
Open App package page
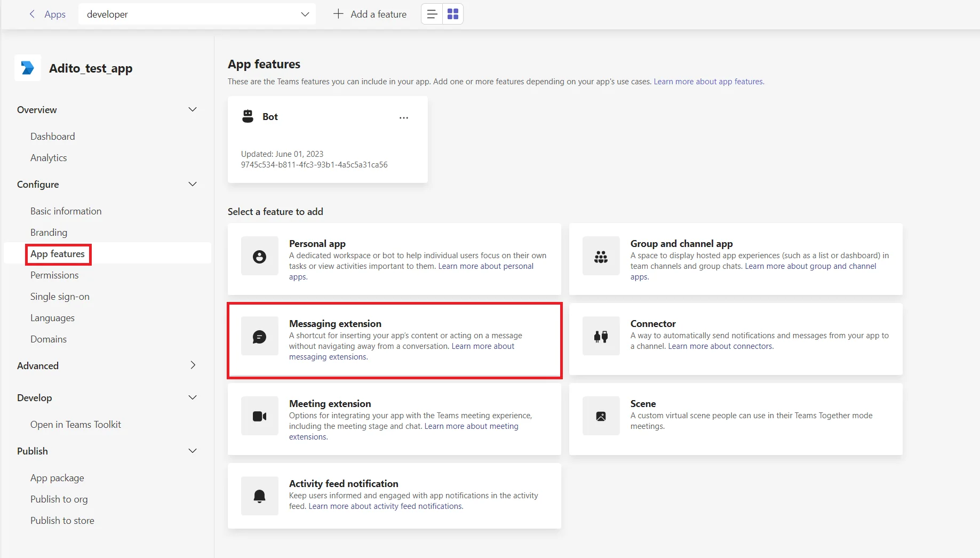57,478
